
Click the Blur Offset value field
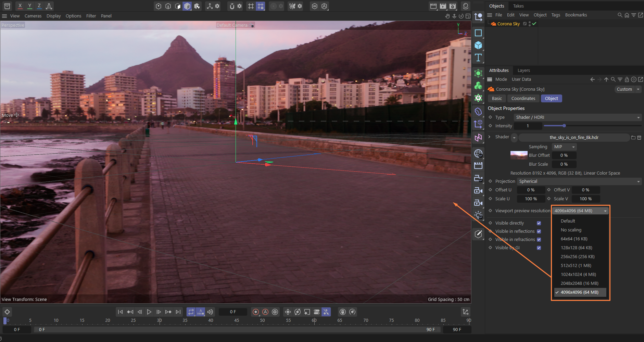click(x=564, y=155)
